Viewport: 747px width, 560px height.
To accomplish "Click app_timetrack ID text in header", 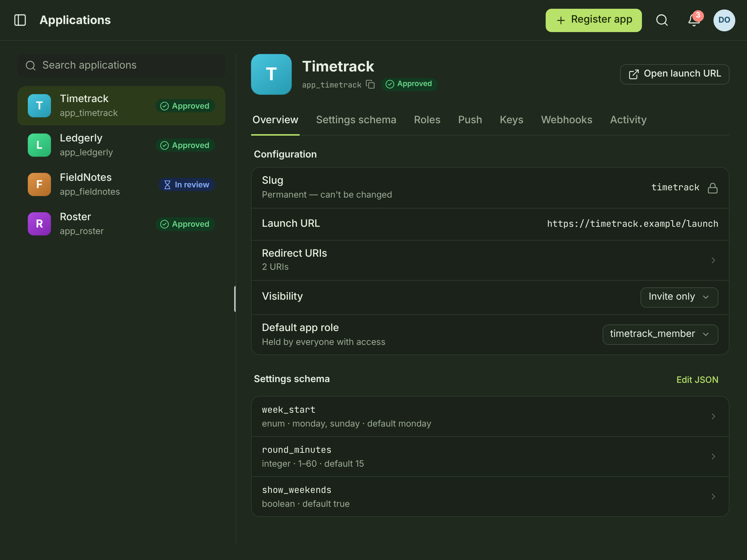I will pos(332,85).
